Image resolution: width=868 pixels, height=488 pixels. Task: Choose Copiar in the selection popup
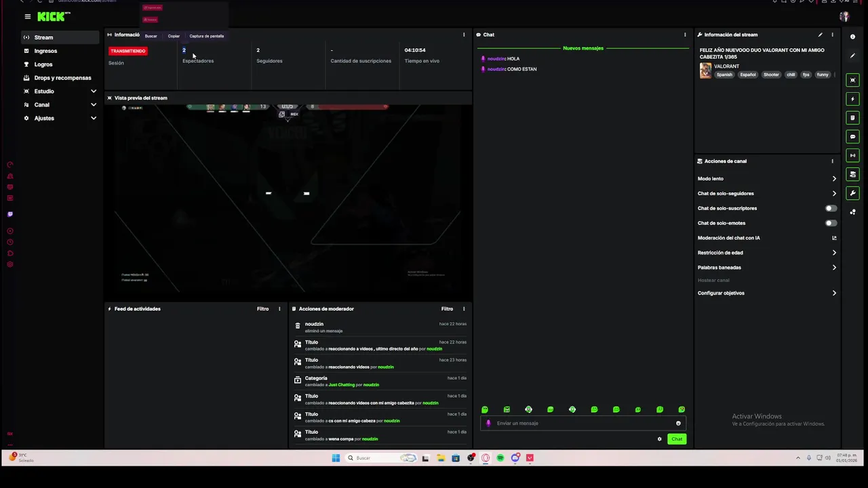coord(174,36)
